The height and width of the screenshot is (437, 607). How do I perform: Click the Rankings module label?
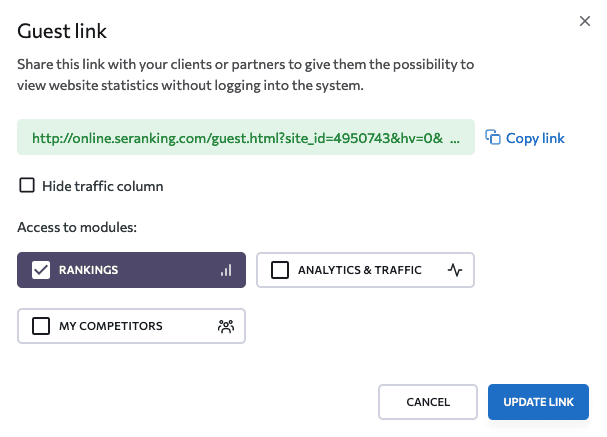pos(89,270)
